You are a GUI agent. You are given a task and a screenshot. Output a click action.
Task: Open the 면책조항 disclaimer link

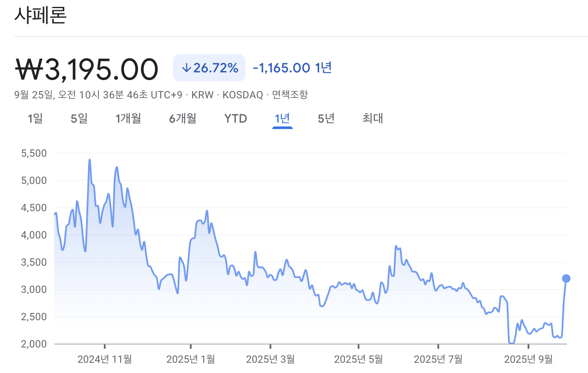(289, 95)
